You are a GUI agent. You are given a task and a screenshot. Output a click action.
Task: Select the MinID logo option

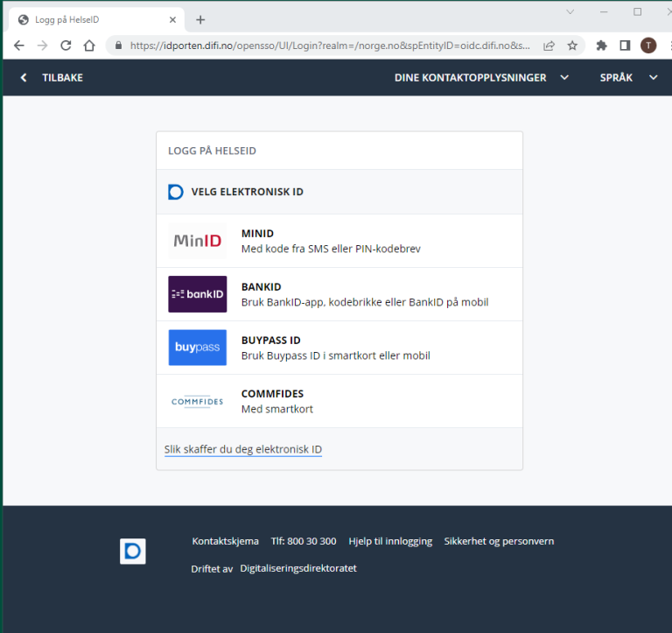tap(197, 241)
